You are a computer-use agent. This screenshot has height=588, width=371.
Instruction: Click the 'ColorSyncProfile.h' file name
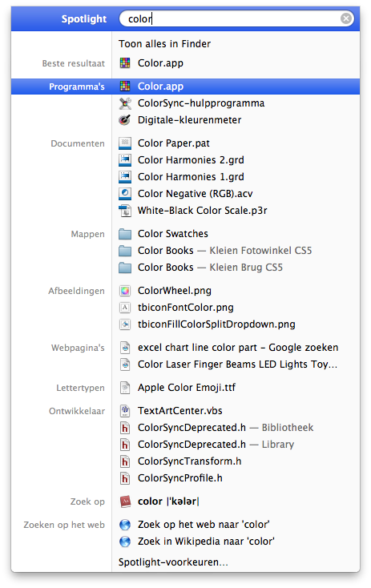tap(180, 478)
